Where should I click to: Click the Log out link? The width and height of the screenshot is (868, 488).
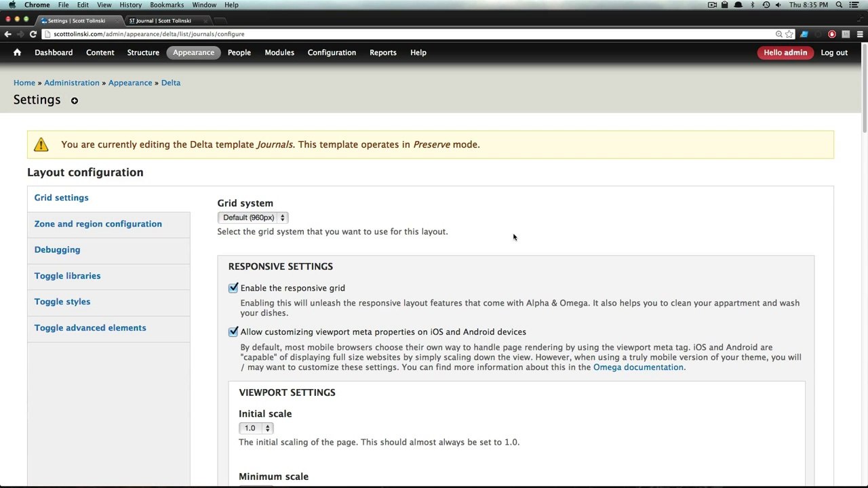point(834,52)
